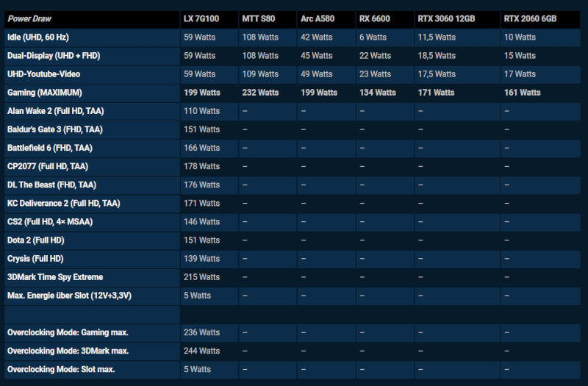Click the '6 Watts' RX 6600 idle value
Screen dimensions: 588x386
point(373,37)
